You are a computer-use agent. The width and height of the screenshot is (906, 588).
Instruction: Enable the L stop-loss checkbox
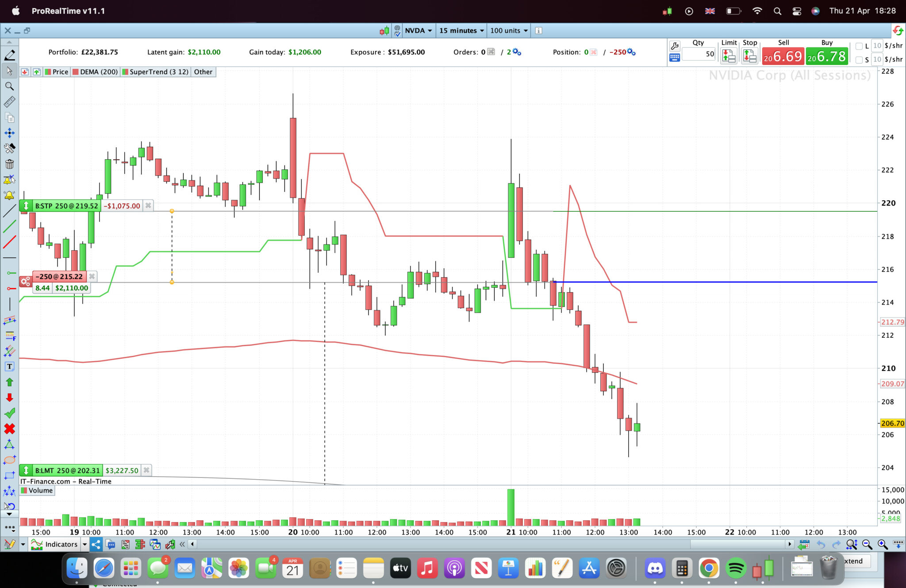859,46
